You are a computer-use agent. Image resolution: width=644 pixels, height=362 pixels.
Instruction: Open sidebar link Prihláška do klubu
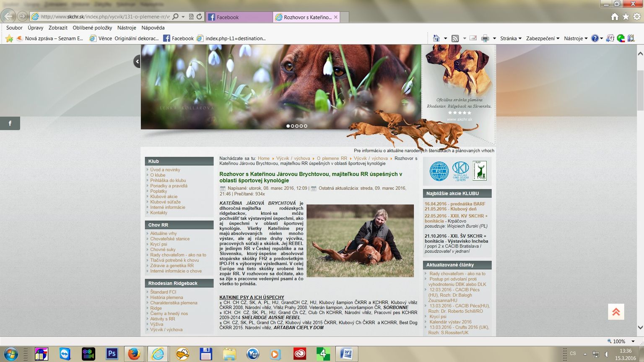point(168,181)
